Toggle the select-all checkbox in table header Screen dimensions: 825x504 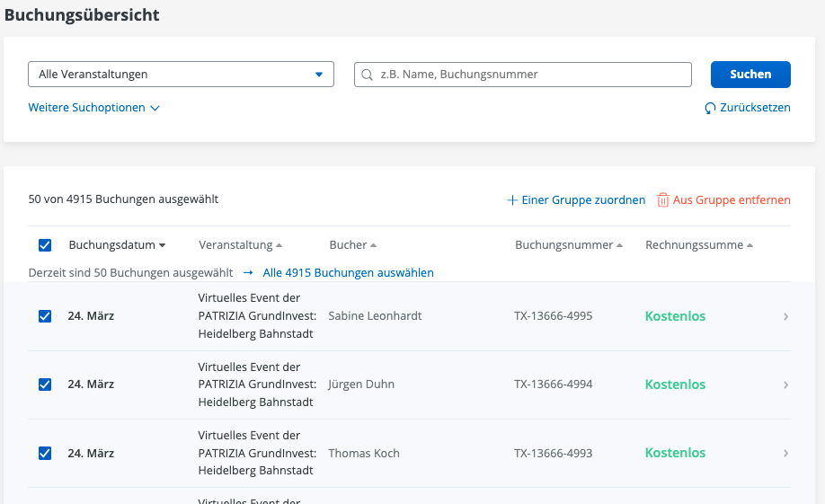tap(45, 244)
